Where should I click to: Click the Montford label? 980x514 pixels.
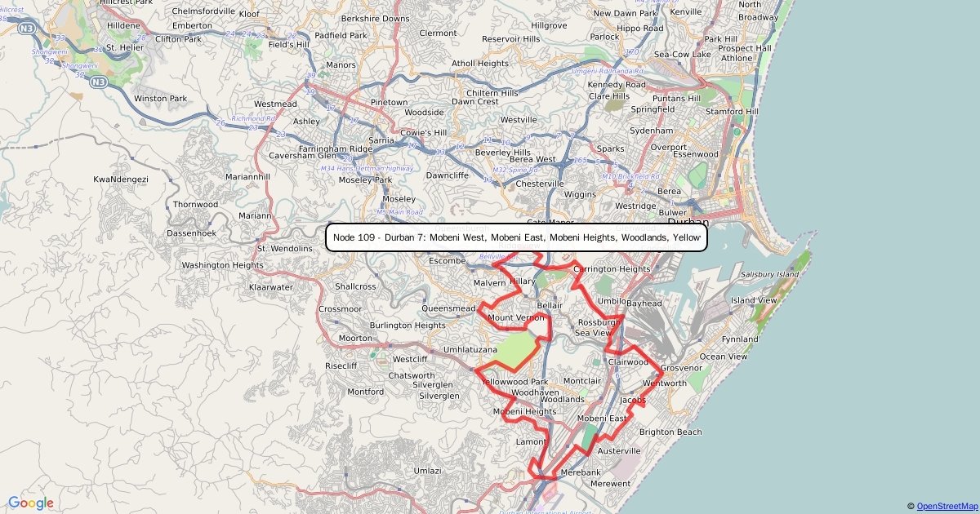click(365, 392)
